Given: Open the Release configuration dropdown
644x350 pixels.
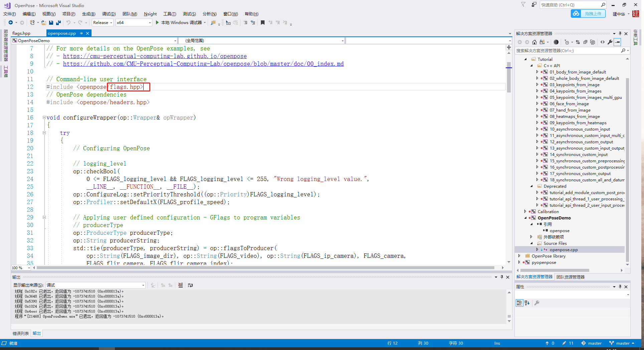Looking at the screenshot, I should (102, 22).
